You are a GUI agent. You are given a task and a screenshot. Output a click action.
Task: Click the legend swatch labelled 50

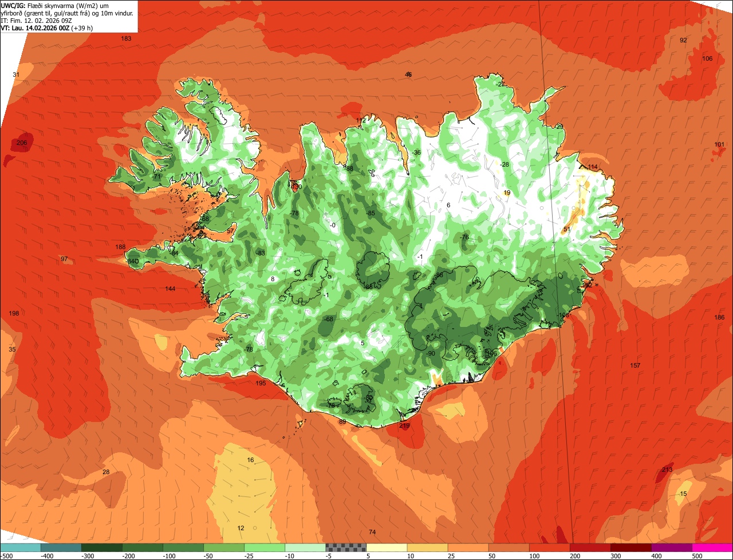click(x=509, y=547)
